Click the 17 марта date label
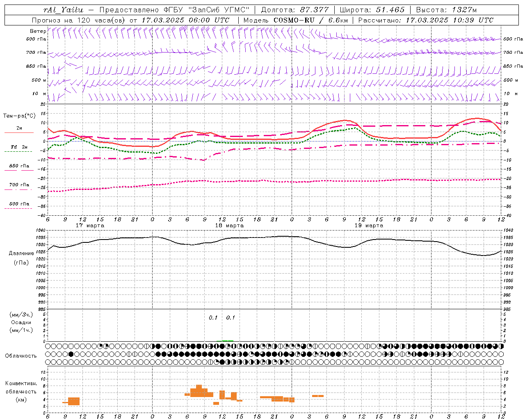The height and width of the screenshot is (420, 525). [x=90, y=226]
